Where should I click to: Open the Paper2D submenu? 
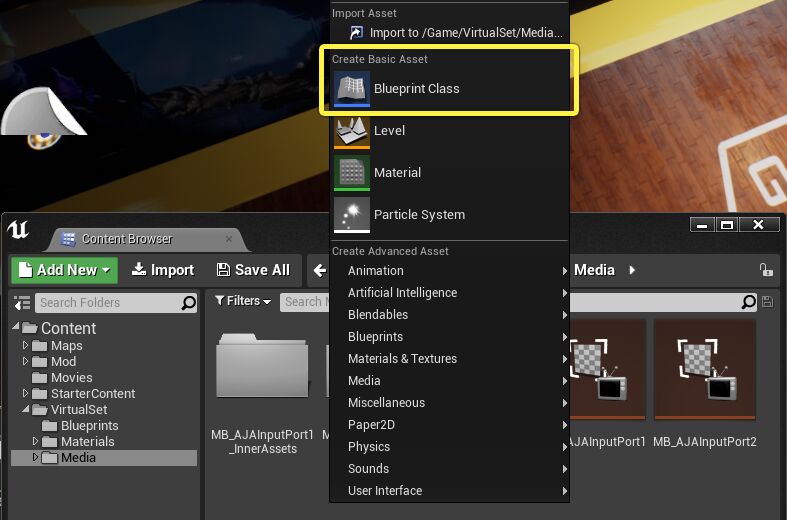point(449,425)
